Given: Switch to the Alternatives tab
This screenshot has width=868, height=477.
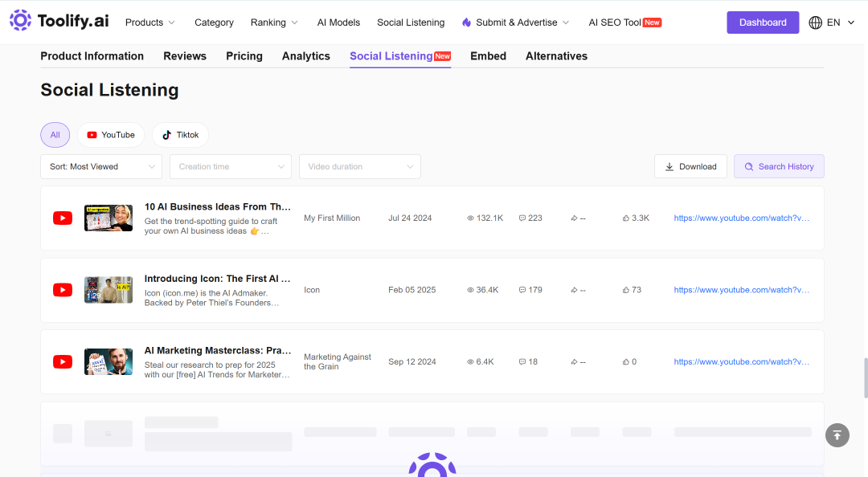Looking at the screenshot, I should [556, 56].
